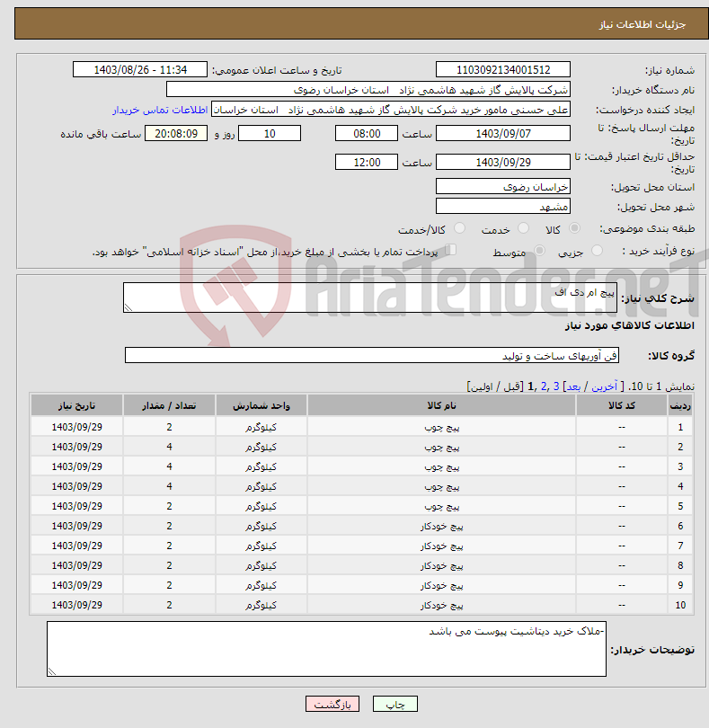Image resolution: width=709 pixels, height=728 pixels.
Task: Click the resize handle of buyer notes box
Action: [x=51, y=671]
